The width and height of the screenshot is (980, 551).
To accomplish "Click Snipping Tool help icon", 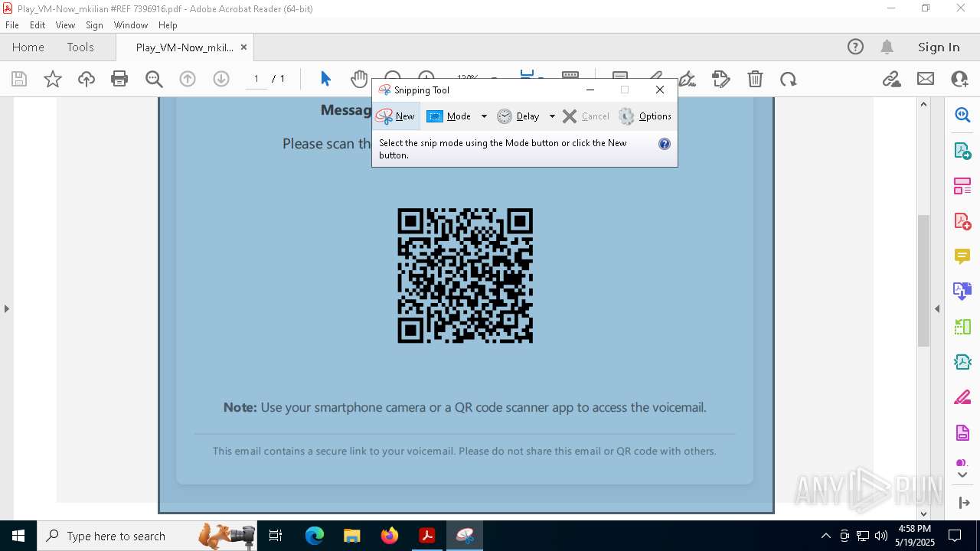I will point(665,144).
